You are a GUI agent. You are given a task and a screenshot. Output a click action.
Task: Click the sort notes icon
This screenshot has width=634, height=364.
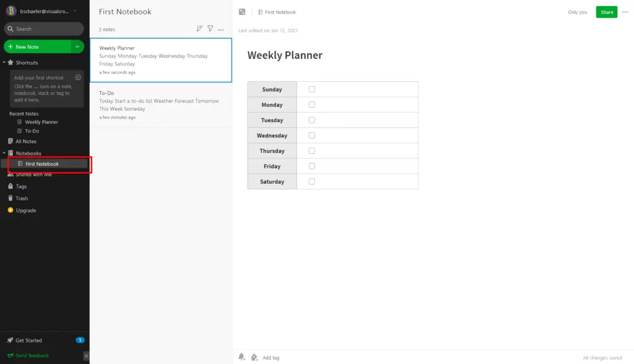[199, 29]
